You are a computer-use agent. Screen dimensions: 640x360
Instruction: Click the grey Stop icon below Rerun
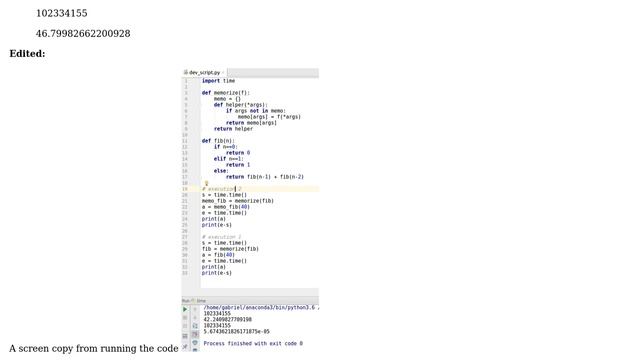pyautogui.click(x=185, y=318)
